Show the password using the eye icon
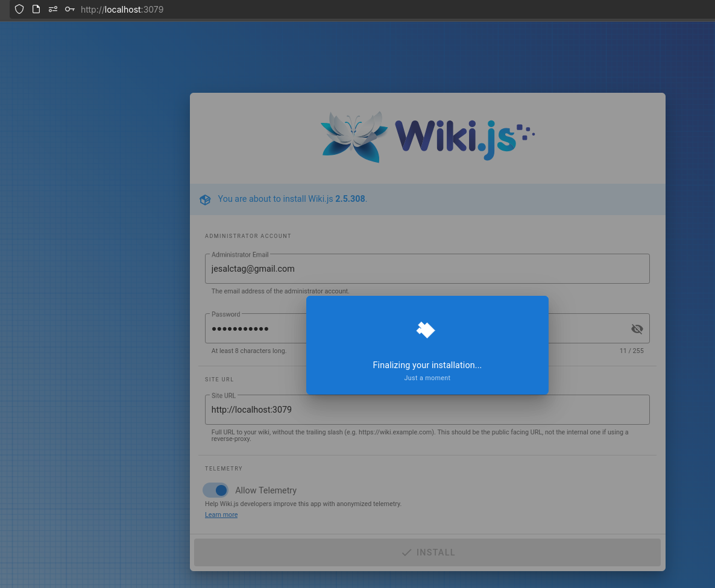This screenshot has width=715, height=588. (x=637, y=329)
